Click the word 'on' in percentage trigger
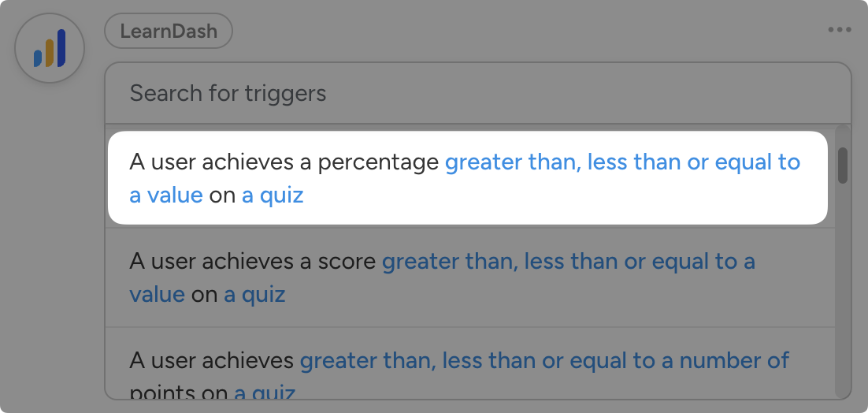Viewport: 868px width, 413px height. [x=222, y=195]
